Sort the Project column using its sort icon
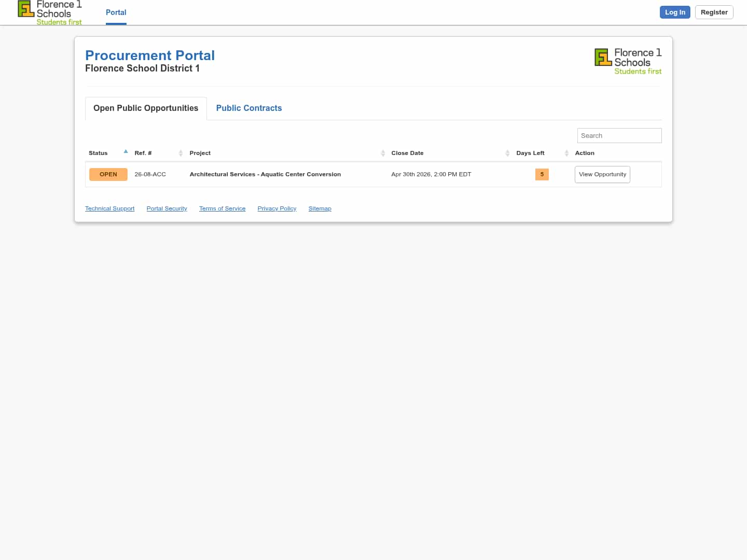The image size is (747, 560). tap(383, 153)
